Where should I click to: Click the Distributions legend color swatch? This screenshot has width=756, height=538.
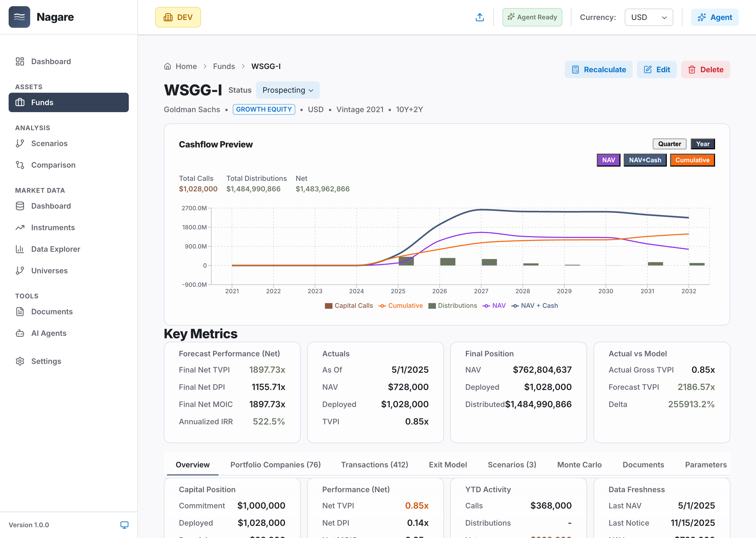pos(432,306)
